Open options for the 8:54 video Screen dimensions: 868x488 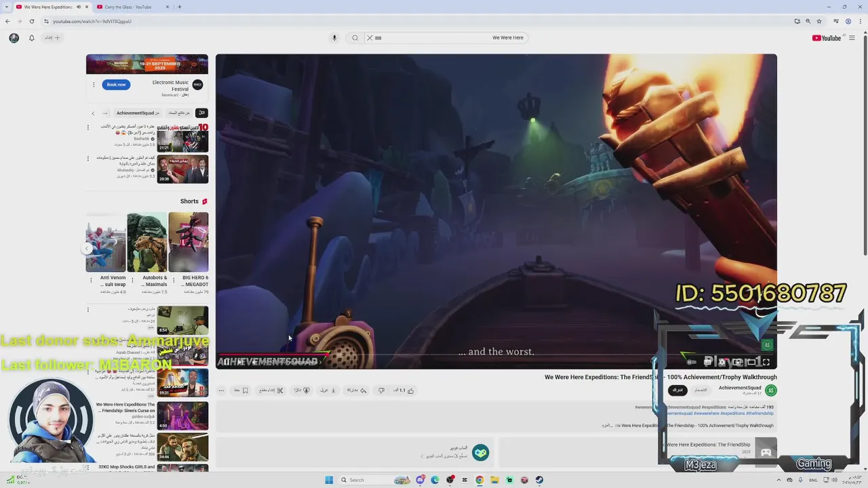[x=87, y=310]
